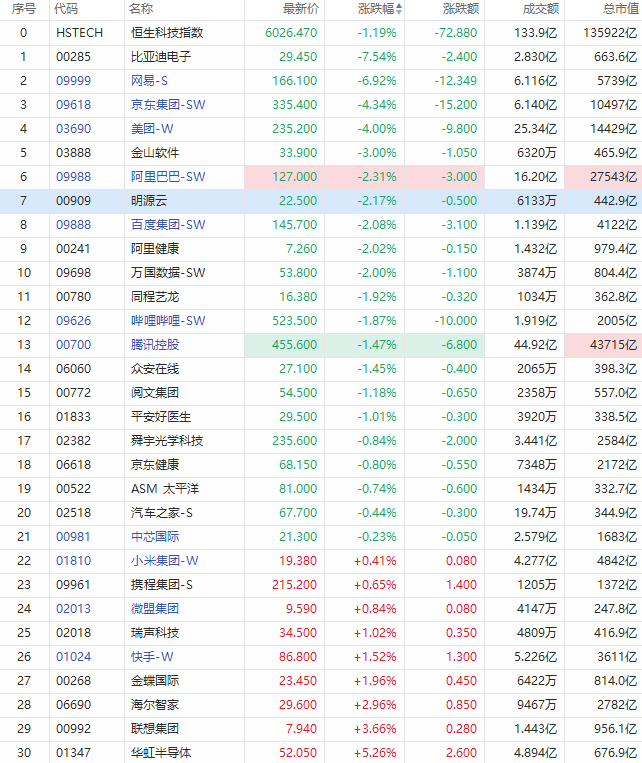The image size is (642, 763).
Task: Click stock code 01347
Action: pyautogui.click(x=73, y=753)
